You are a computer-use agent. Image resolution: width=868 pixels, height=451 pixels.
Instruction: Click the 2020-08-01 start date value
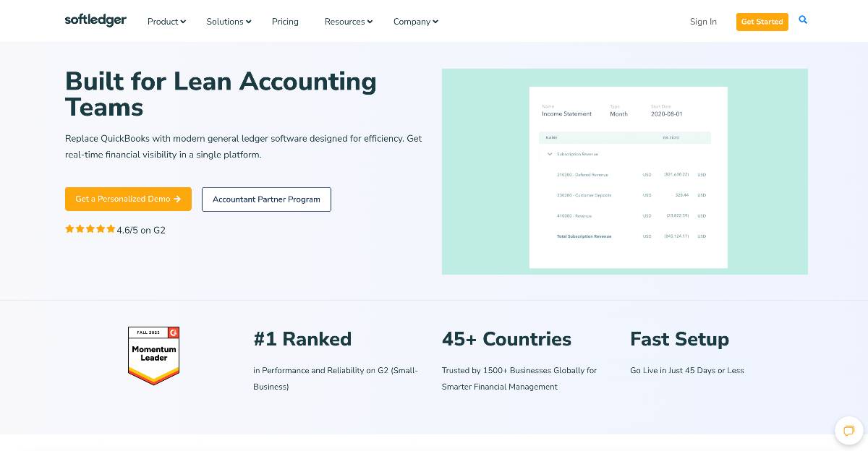tap(667, 114)
